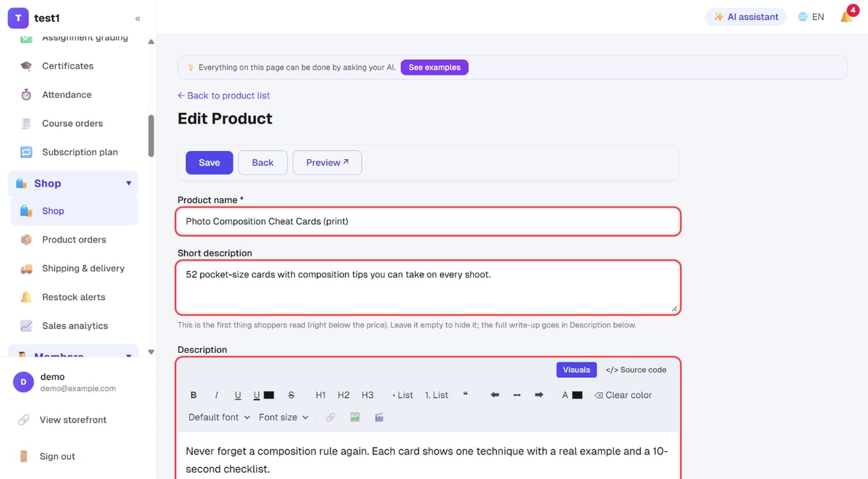This screenshot has width=868, height=479.
Task: Insert an image using the picture icon
Action: 355,417
